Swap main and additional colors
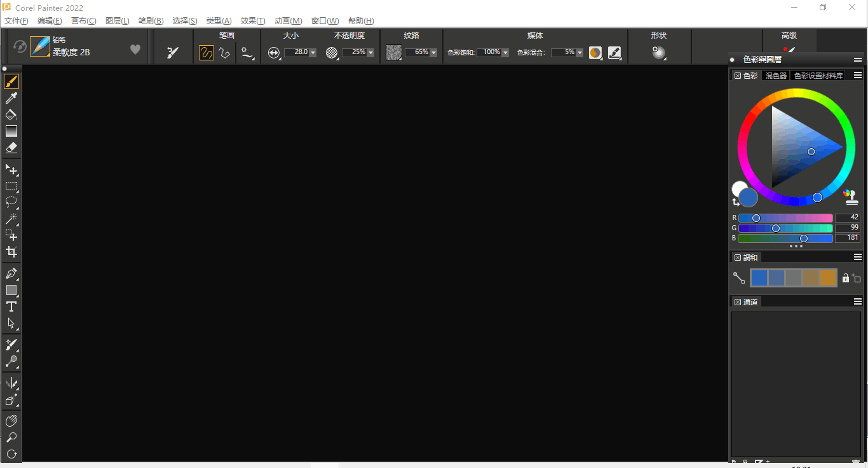Screen dimensions: 868x468 (736, 202)
